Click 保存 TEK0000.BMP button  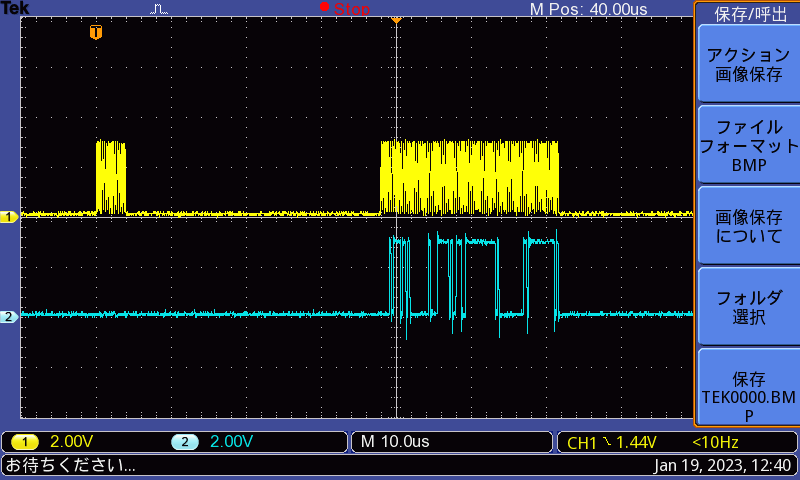[748, 388]
